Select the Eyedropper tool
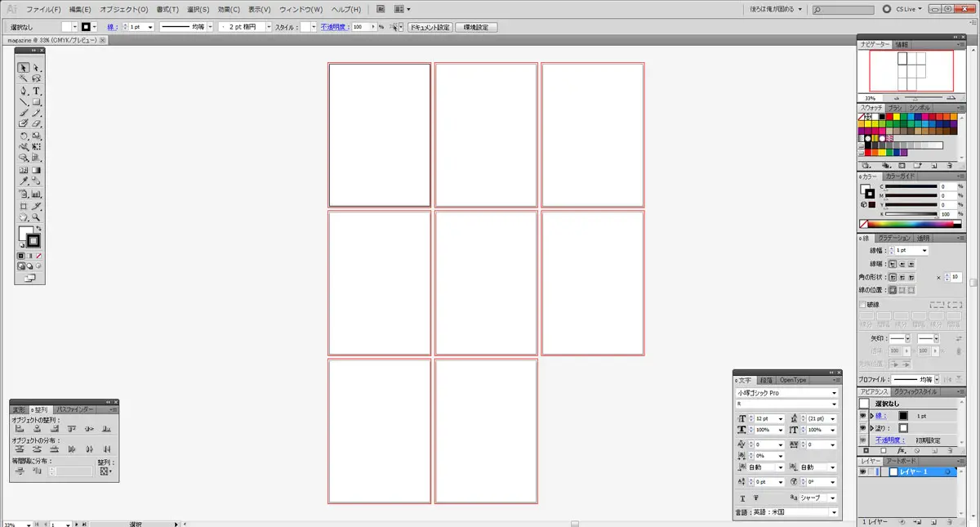The height and width of the screenshot is (527, 980). click(x=24, y=181)
